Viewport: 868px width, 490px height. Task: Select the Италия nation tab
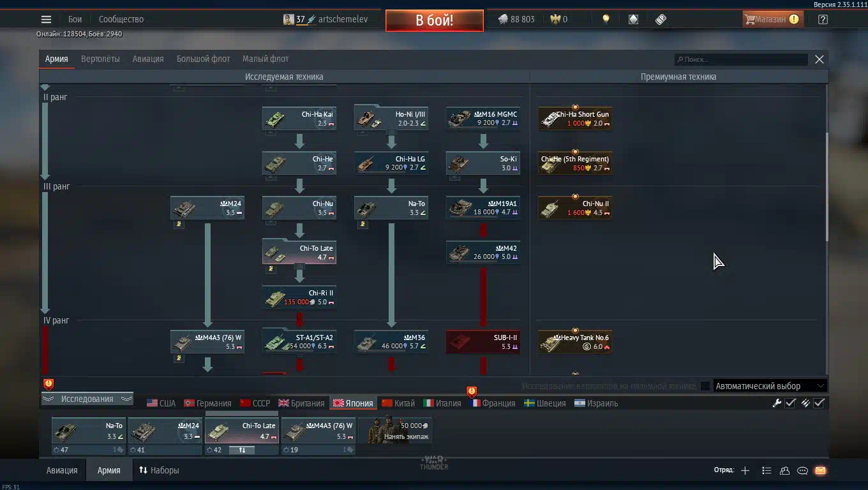pyautogui.click(x=442, y=403)
